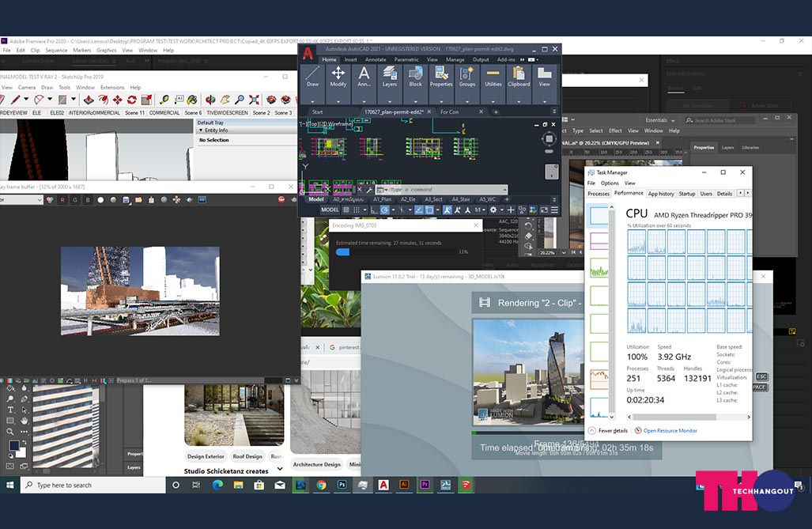The image size is (812, 529).
Task: Open Adobe Premiere from the taskbar
Action: pos(425,485)
